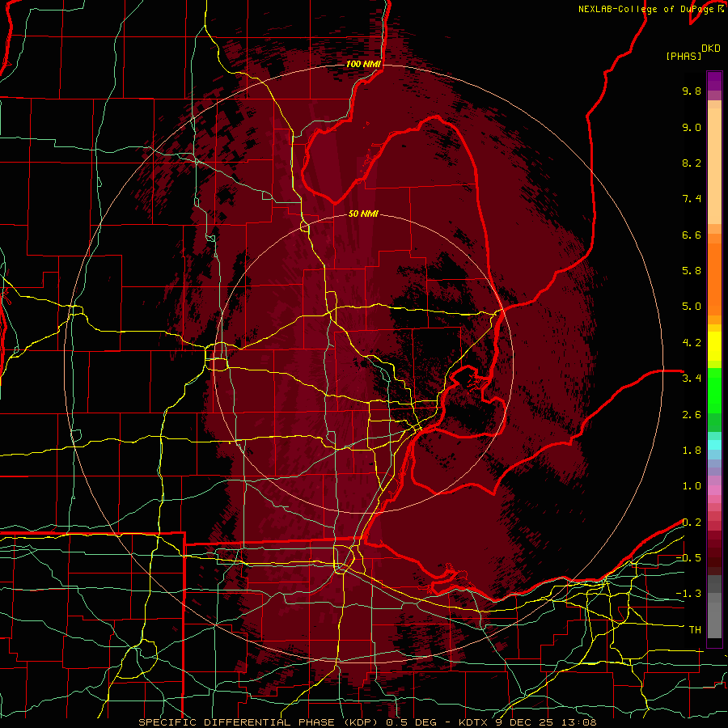Click the 1.0 value on the scale
The height and width of the screenshot is (728, 728).
pos(692,486)
